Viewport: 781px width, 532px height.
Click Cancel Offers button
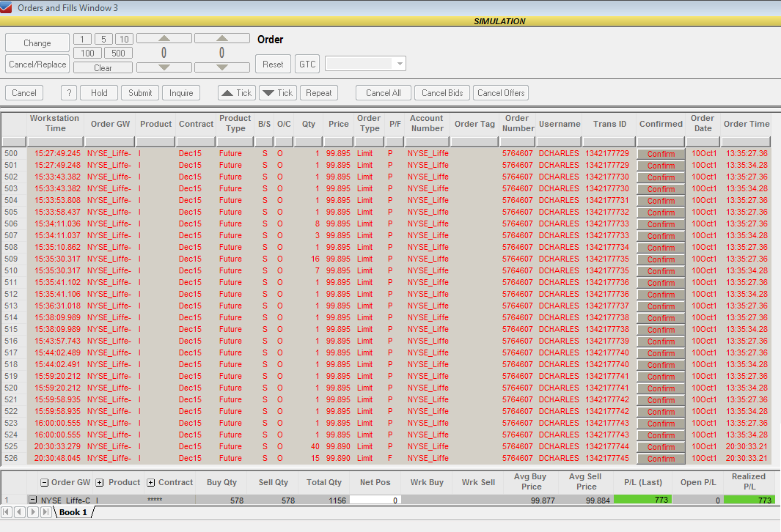click(501, 93)
